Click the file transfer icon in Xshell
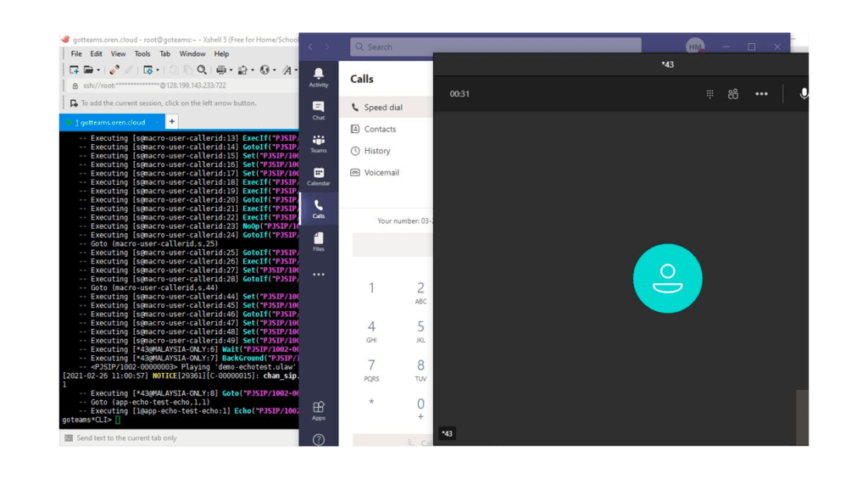Screen dimensions: 868x479 tap(242, 70)
